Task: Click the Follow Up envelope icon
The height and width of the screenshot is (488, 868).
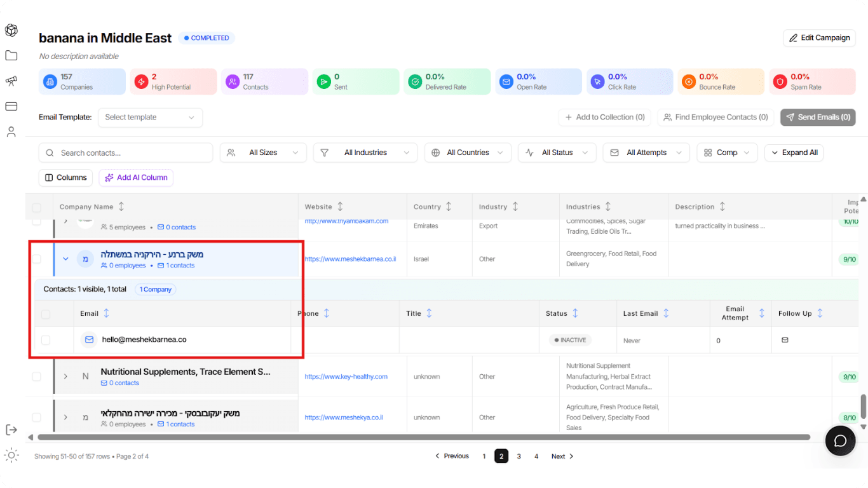Action: pyautogui.click(x=785, y=340)
